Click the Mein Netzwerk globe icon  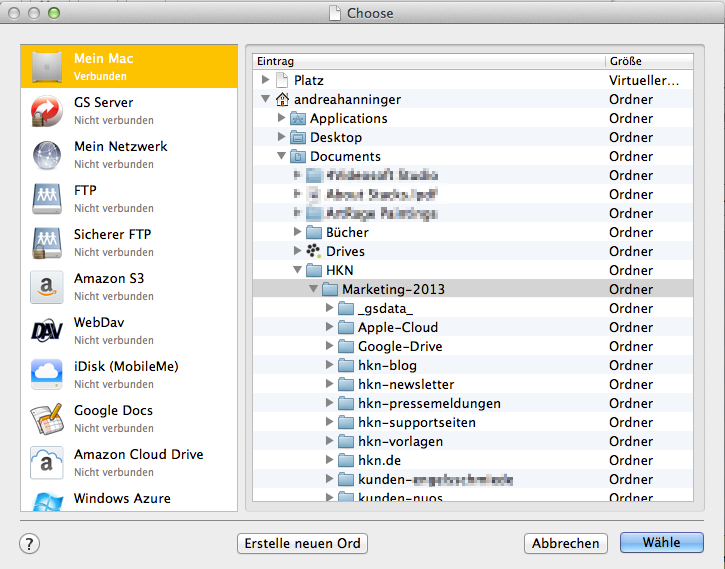pyautogui.click(x=47, y=154)
